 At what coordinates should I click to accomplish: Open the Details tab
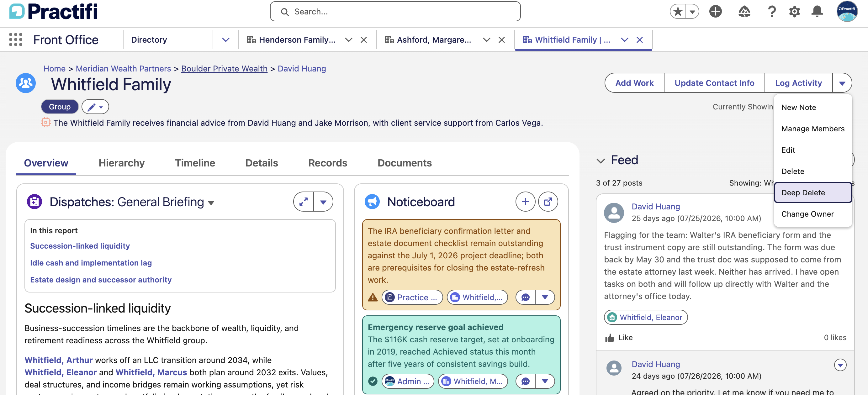coord(262,163)
